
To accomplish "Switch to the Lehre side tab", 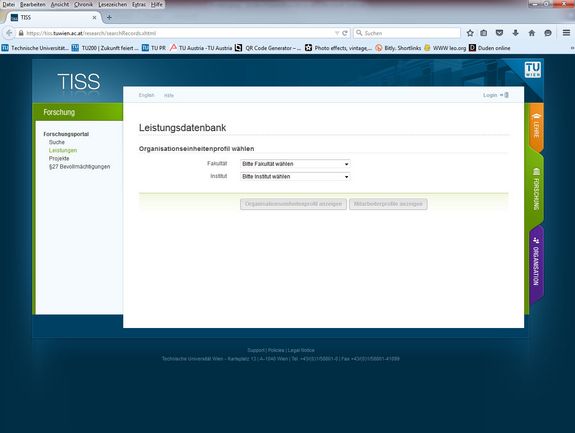I will 536,126.
